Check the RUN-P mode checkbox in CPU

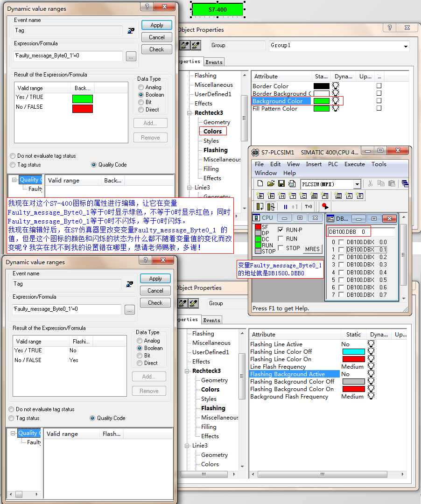coord(280,230)
